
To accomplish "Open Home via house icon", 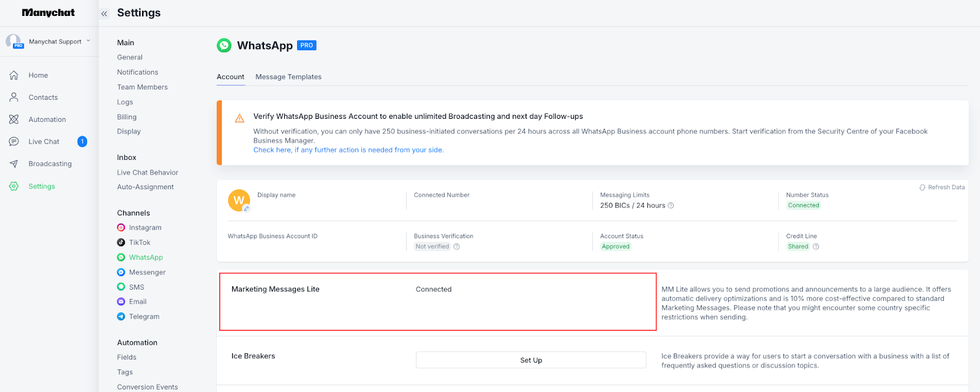I will click(13, 75).
